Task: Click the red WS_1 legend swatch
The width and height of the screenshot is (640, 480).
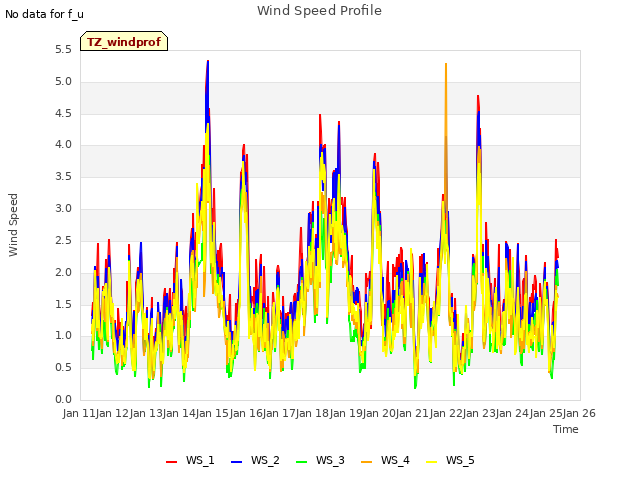Action: click(171, 462)
